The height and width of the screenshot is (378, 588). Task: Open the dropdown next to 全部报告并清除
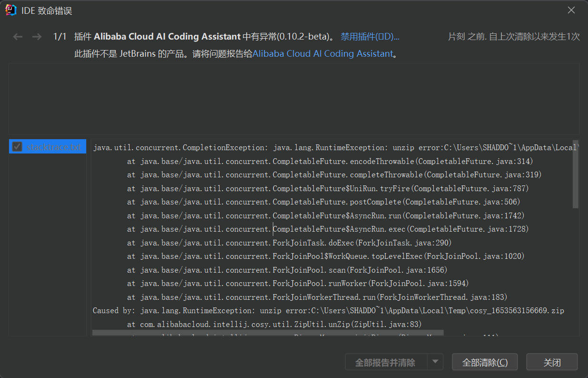[435, 362]
